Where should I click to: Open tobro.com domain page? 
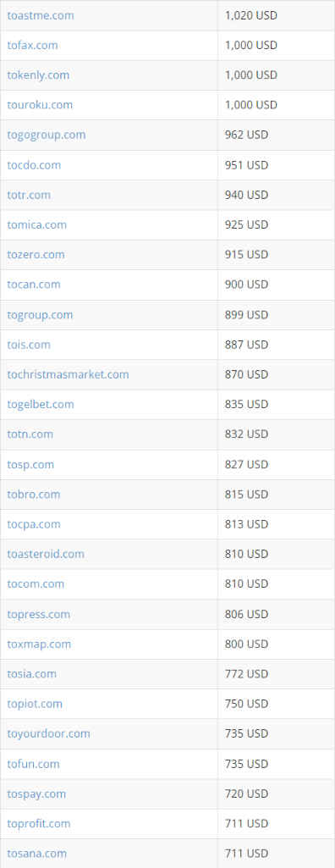(34, 495)
